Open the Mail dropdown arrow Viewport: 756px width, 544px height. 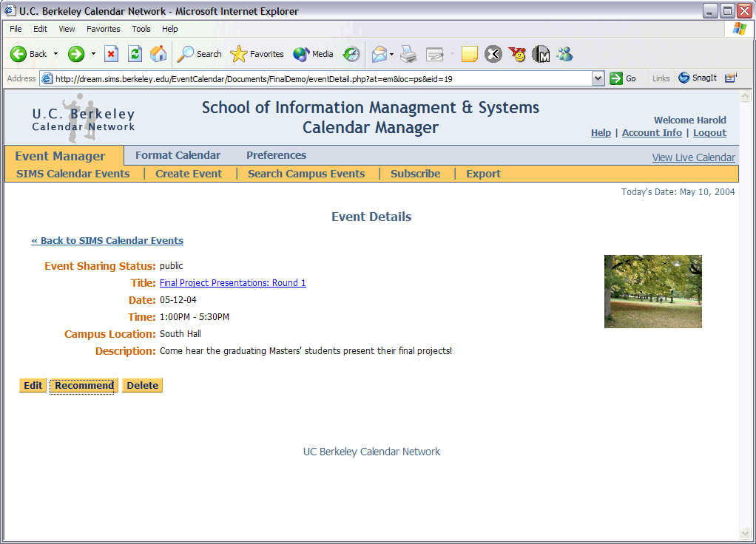pyautogui.click(x=391, y=54)
